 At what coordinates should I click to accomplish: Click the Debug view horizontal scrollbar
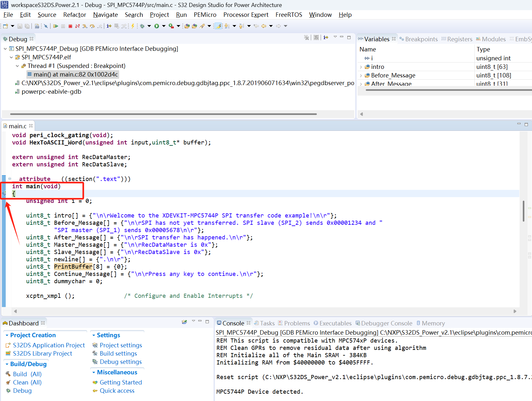pos(163,114)
